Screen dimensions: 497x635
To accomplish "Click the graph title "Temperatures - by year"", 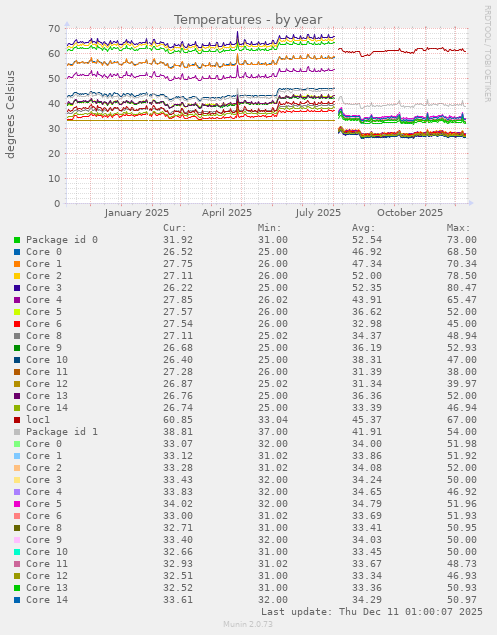I will [248, 19].
